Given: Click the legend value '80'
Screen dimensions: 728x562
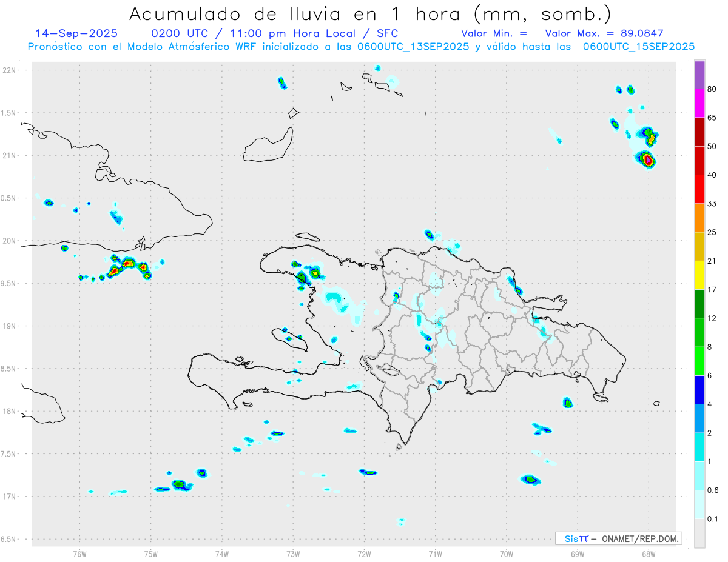Looking at the screenshot, I should pos(712,89).
